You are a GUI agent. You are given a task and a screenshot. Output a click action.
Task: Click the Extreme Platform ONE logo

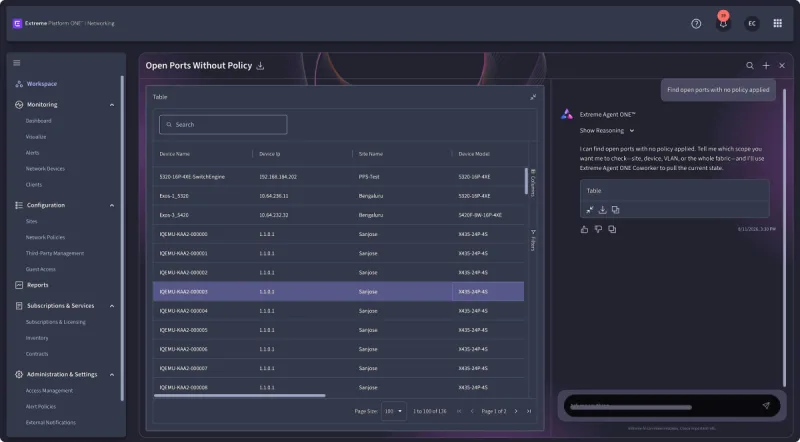click(17, 23)
